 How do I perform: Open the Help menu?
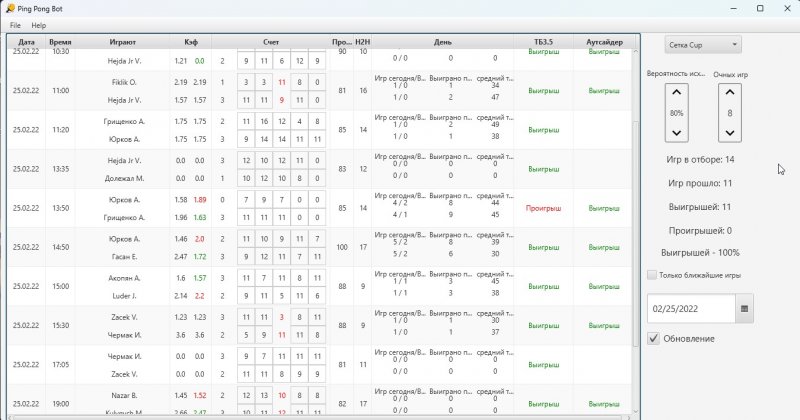click(x=38, y=25)
